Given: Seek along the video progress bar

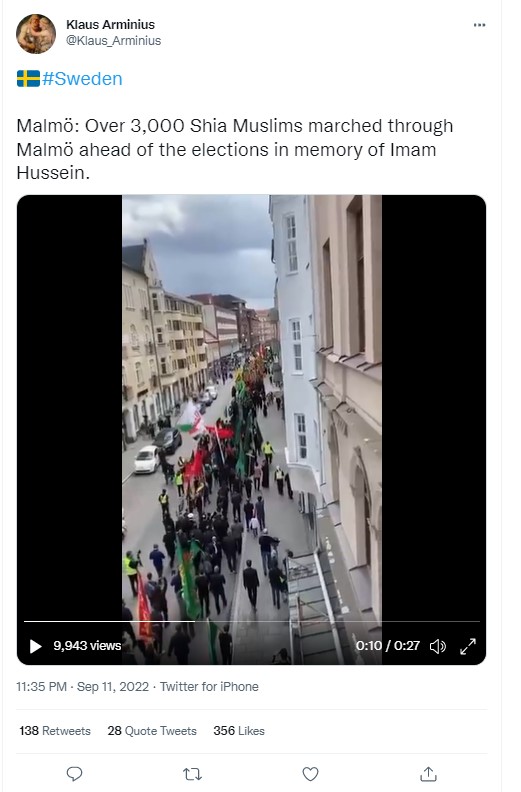Looking at the screenshot, I should click(252, 621).
